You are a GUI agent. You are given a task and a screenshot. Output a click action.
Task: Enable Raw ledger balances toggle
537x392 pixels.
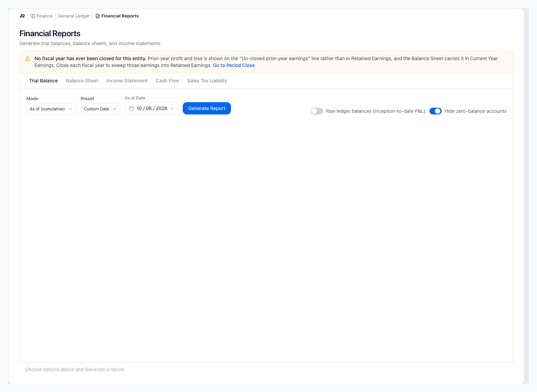pyautogui.click(x=317, y=111)
